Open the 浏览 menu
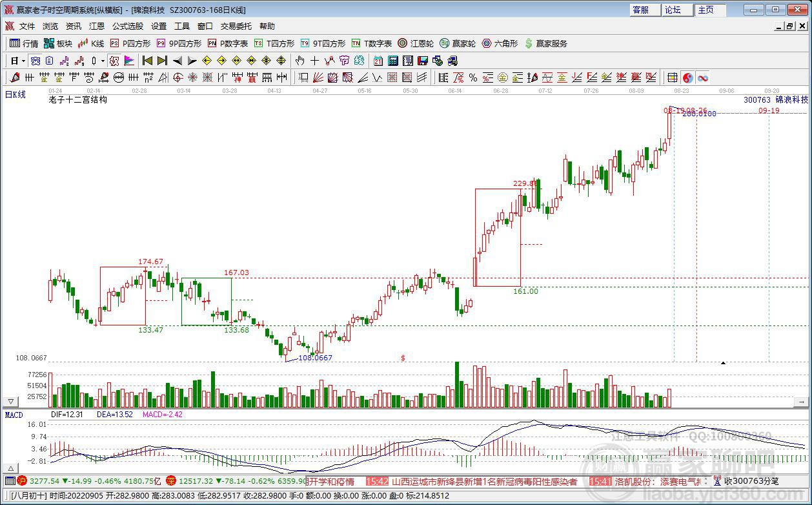The width and height of the screenshot is (812, 505). tap(50, 26)
